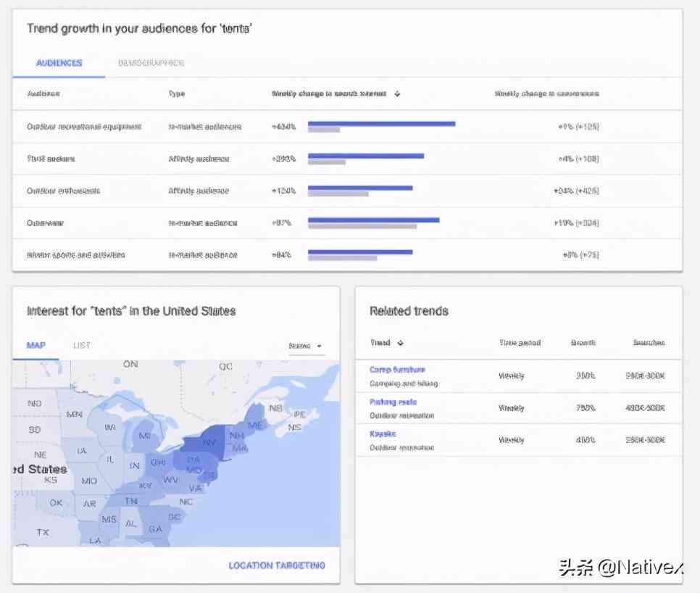
Task: Toggle the sort arrow next to Trend header
Action: [401, 343]
